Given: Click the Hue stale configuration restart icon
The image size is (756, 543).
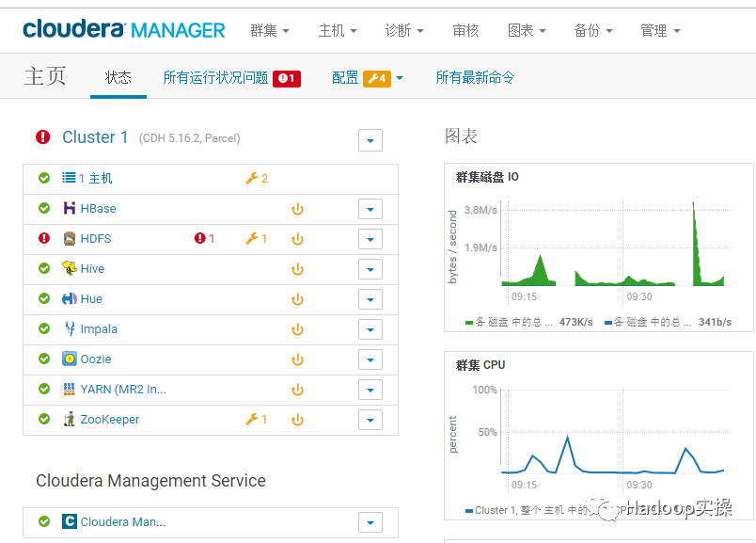Looking at the screenshot, I should tap(297, 299).
